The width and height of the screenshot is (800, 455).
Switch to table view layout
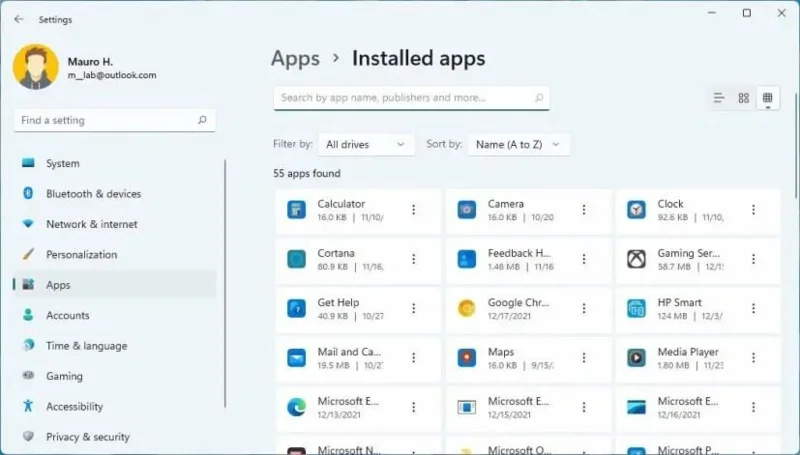767,98
